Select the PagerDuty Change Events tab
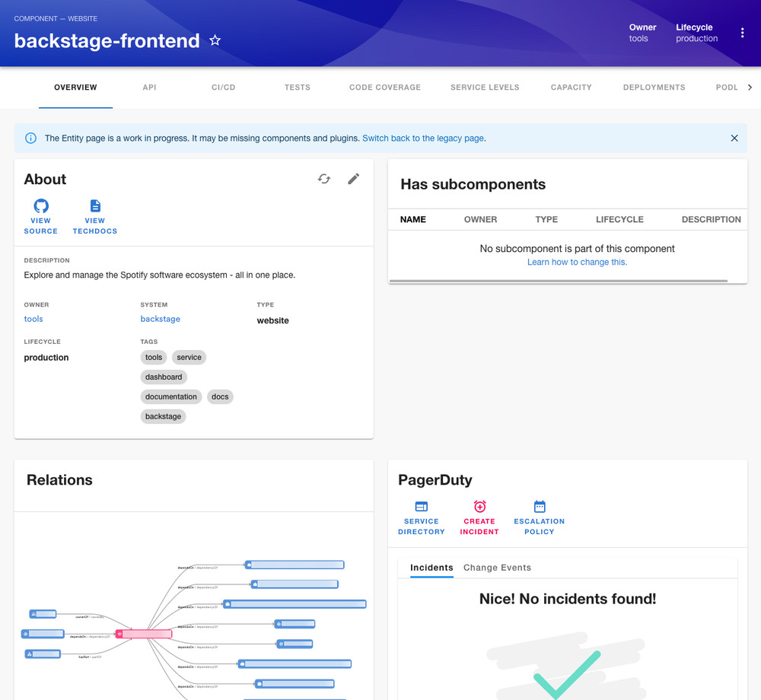The height and width of the screenshot is (700, 761). [497, 568]
